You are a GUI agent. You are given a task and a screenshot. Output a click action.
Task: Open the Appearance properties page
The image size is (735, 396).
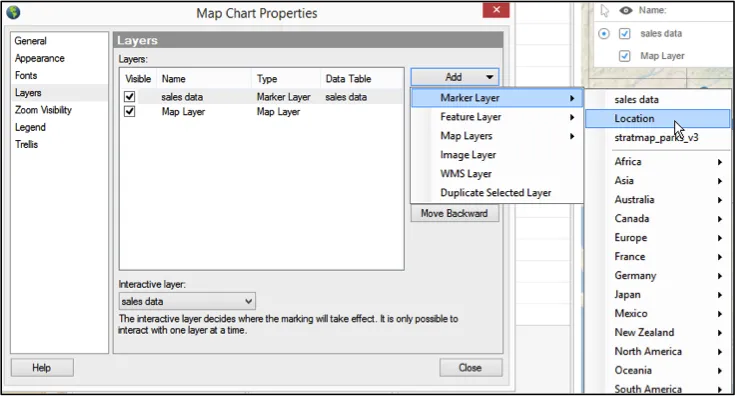click(40, 58)
